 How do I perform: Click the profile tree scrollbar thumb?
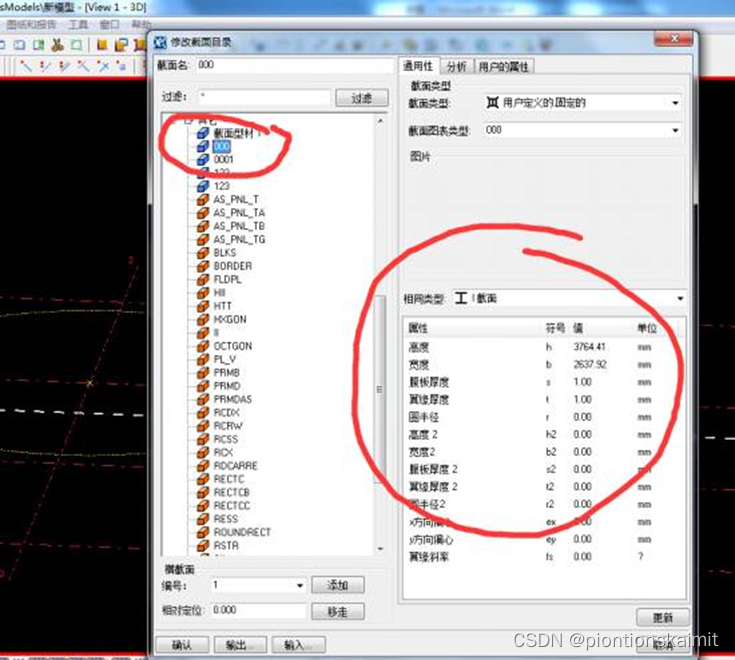(380, 390)
